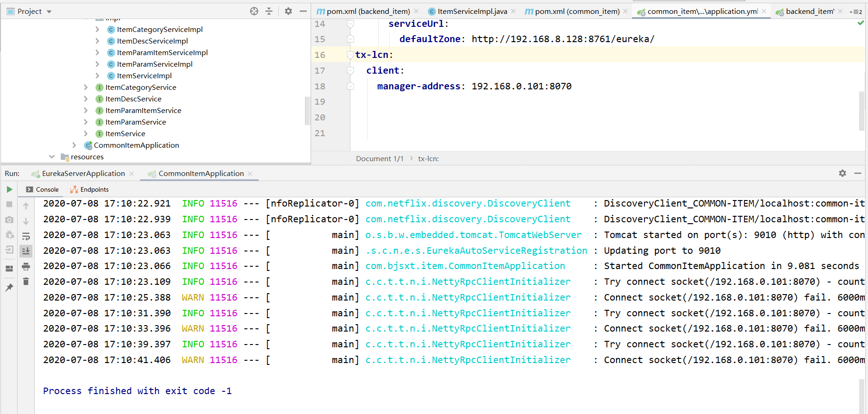Collapse all nodes in the Project tree
This screenshot has width=868, height=414.
tap(269, 11)
